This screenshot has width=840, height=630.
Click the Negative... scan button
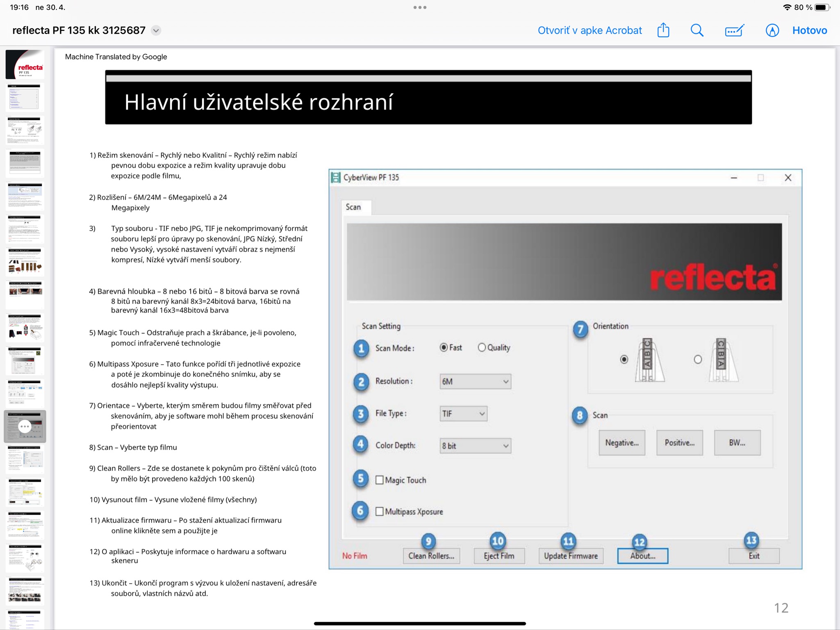(621, 443)
